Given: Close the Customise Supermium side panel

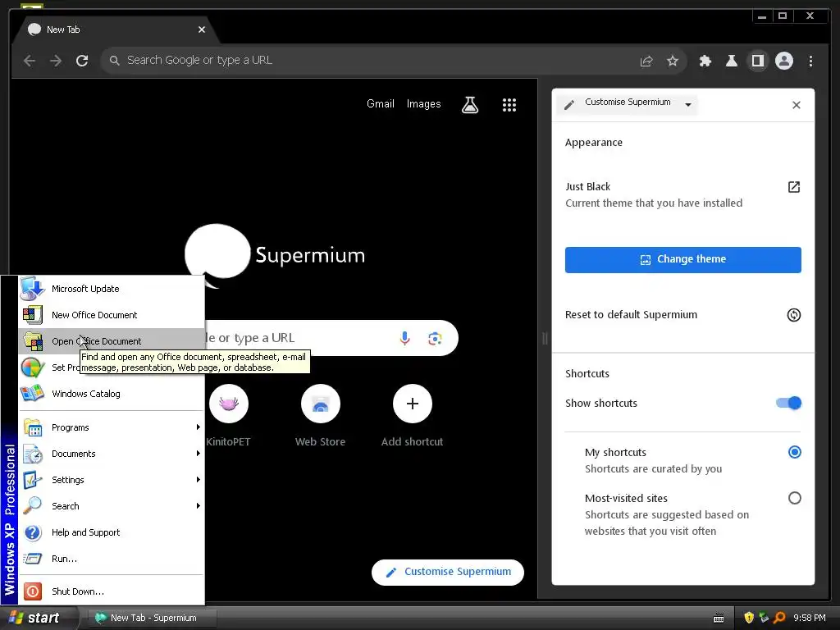Looking at the screenshot, I should coord(797,105).
